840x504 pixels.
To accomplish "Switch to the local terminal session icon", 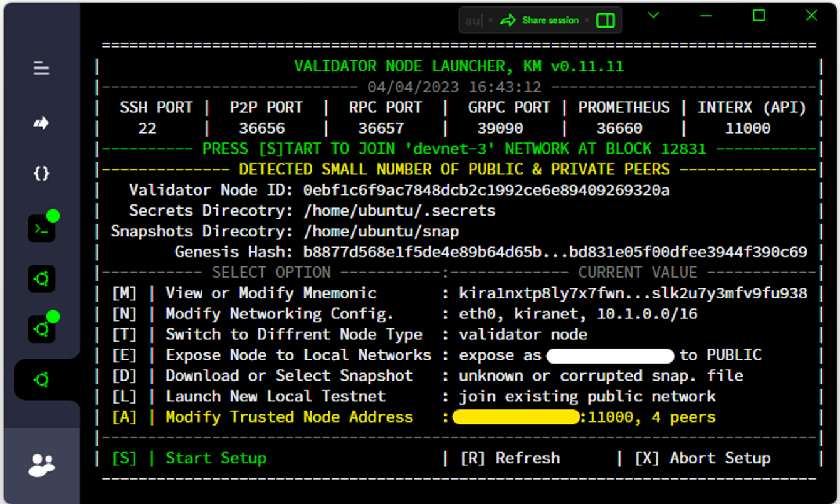I will (x=41, y=229).
